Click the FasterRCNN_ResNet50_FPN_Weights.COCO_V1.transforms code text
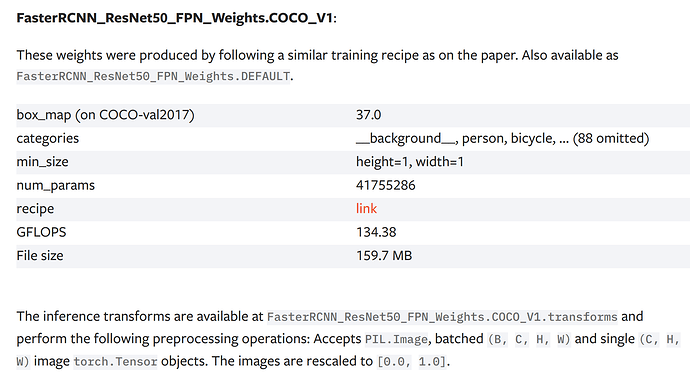This screenshot has height=382, width=690. (442, 317)
